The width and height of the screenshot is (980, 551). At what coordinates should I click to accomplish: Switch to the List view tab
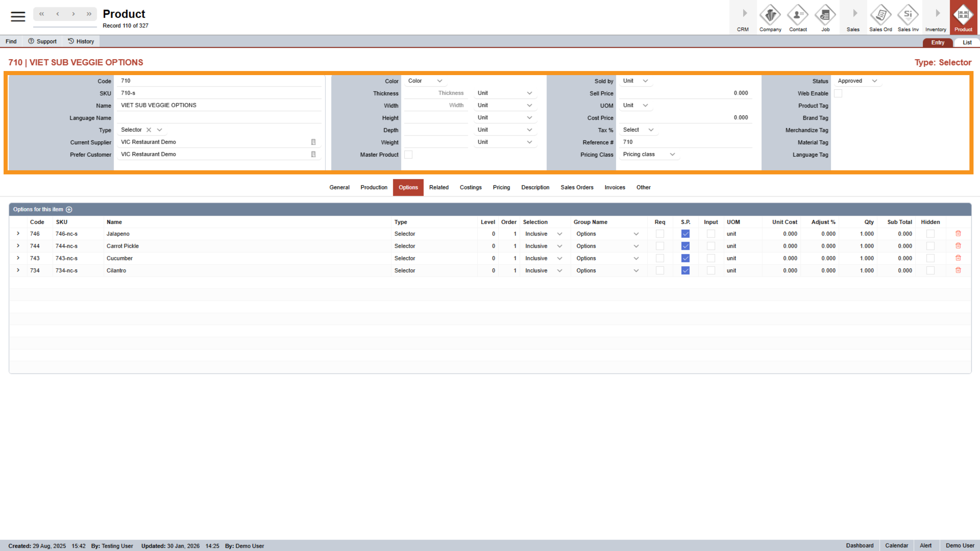tap(967, 42)
